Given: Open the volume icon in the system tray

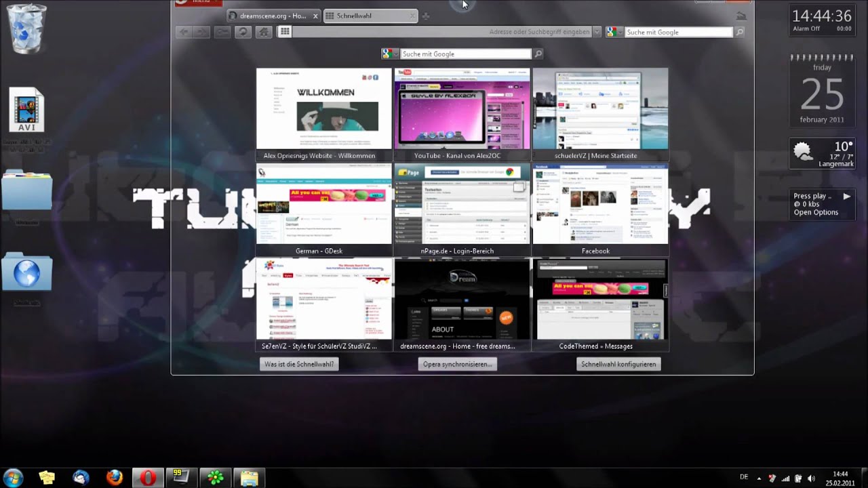Looking at the screenshot, I should (811, 479).
